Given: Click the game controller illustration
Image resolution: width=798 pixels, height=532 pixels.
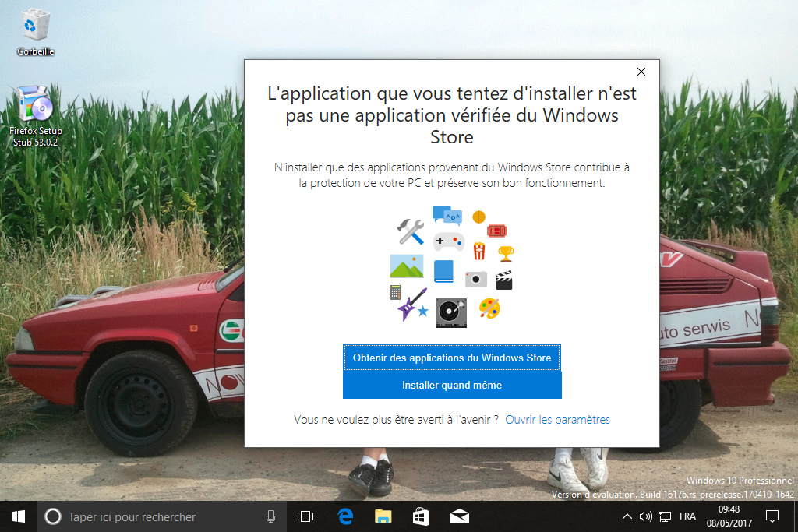Looking at the screenshot, I should point(448,241).
